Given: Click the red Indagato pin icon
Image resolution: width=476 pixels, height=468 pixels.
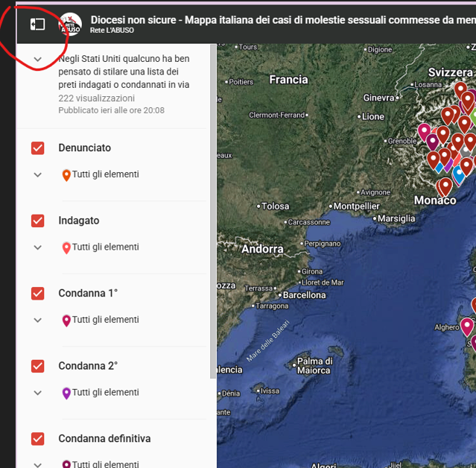Looking at the screenshot, I should [66, 248].
